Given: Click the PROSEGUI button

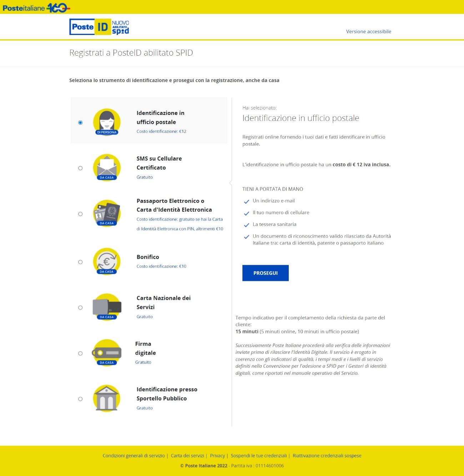Looking at the screenshot, I should pyautogui.click(x=266, y=273).
